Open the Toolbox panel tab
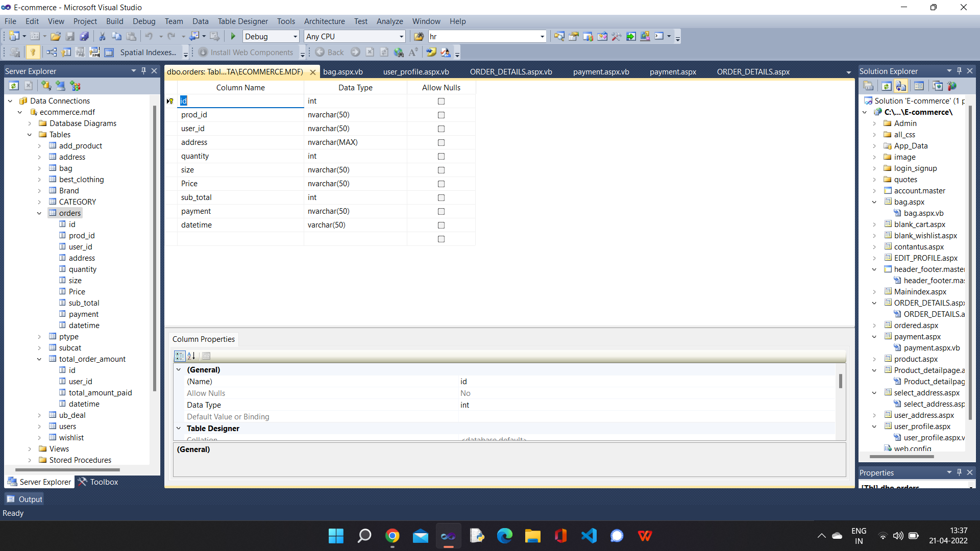980x551 pixels. click(x=98, y=482)
